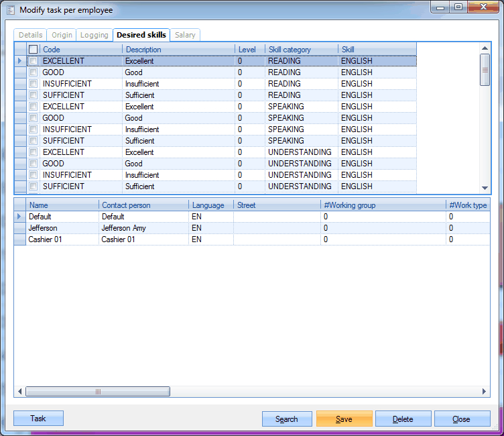This screenshot has height=436, width=504.
Task: Check EXCELLENT UNDERSTANDING skill checkbox
Action: (x=33, y=152)
